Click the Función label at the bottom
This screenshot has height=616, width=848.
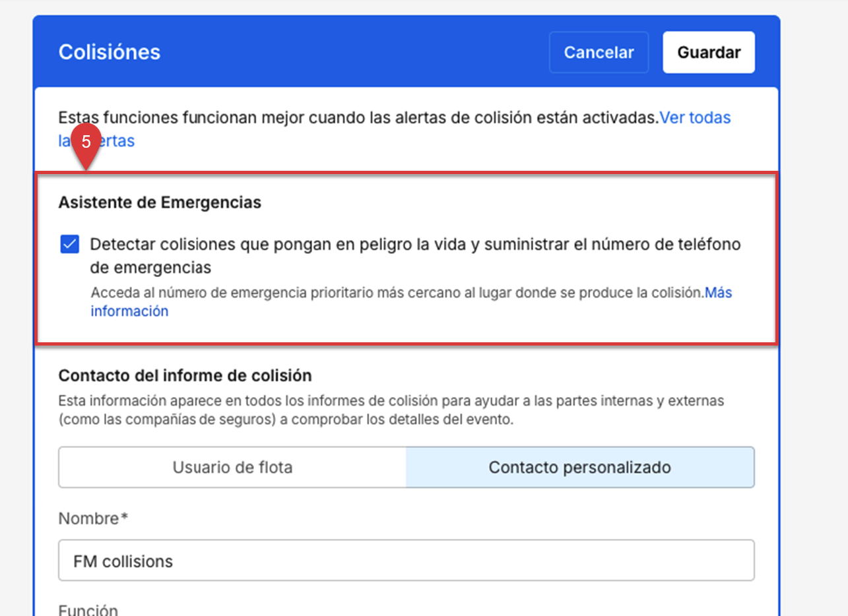[x=88, y=609]
